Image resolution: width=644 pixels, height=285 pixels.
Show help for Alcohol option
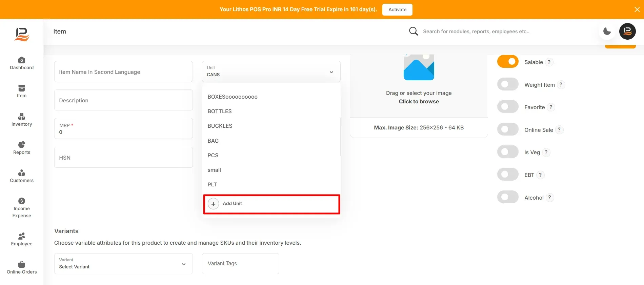click(550, 198)
